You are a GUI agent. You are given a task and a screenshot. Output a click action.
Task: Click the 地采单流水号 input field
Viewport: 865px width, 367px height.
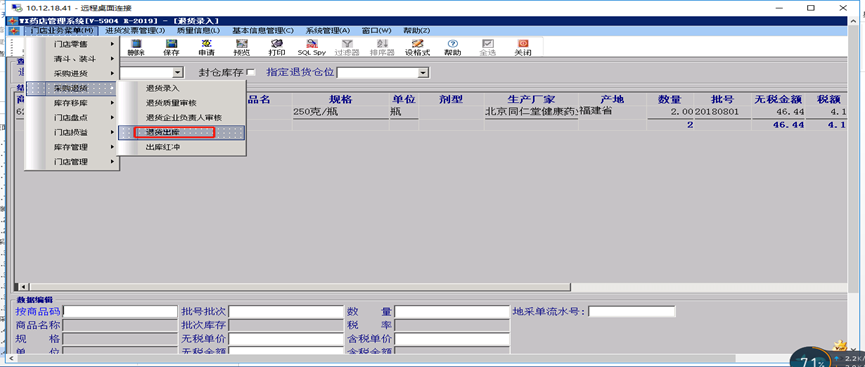tap(632, 312)
